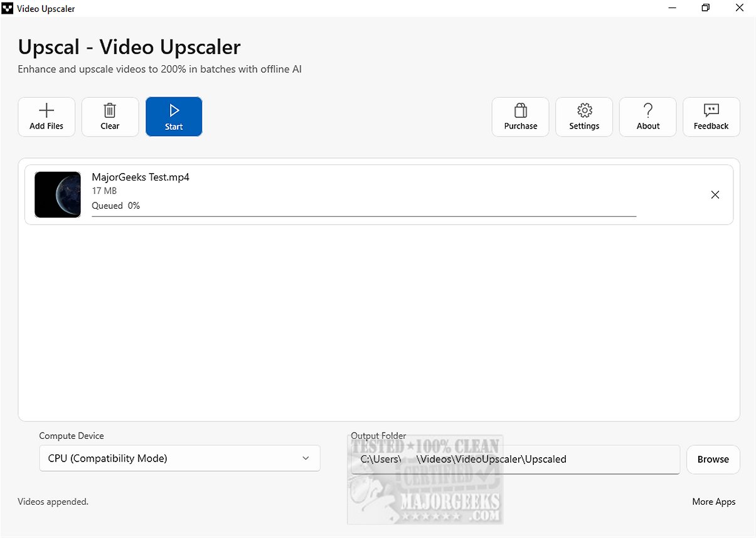Screen dimensions: 756x538
Task: Click the Upscal - Video Upscaler heading
Action: [129, 47]
